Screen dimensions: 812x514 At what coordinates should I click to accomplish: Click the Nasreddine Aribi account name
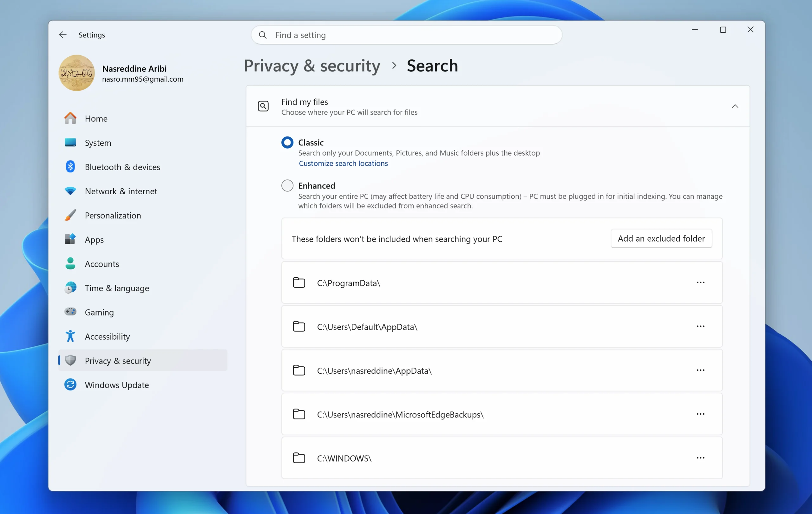click(x=134, y=69)
